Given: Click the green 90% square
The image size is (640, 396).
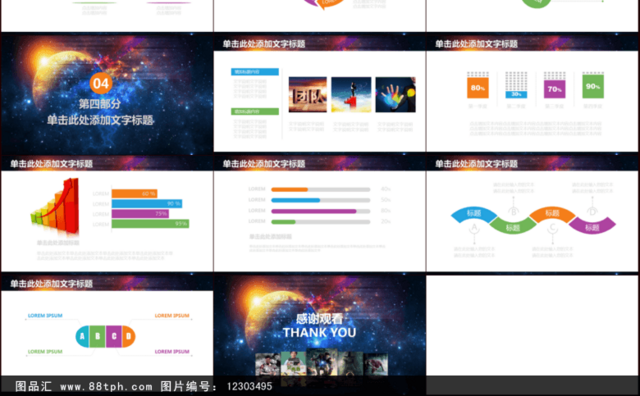Looking at the screenshot, I should point(593,86).
